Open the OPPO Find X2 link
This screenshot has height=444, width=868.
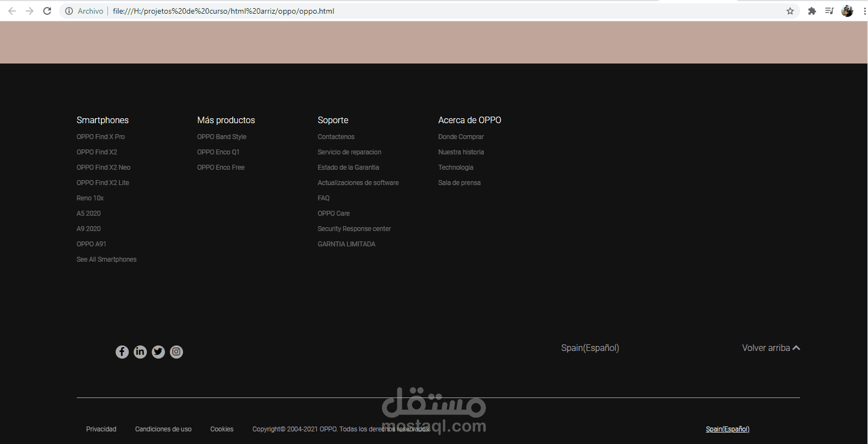pos(97,152)
